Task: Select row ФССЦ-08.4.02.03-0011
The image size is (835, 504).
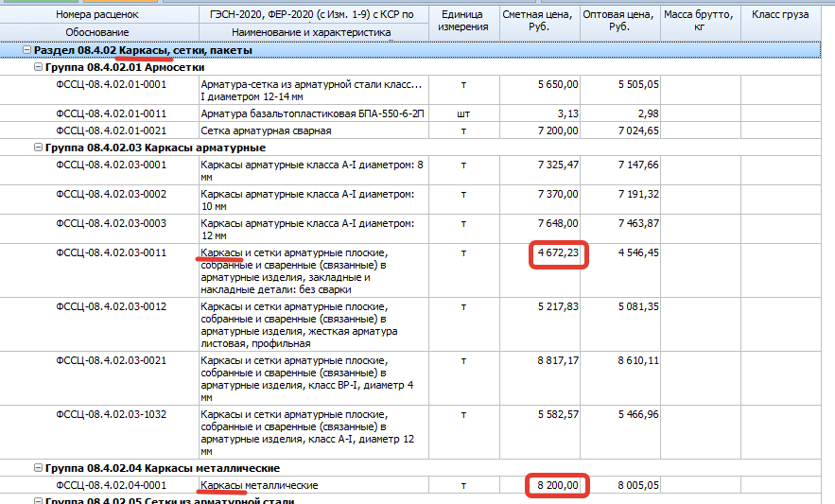Action: (410, 270)
